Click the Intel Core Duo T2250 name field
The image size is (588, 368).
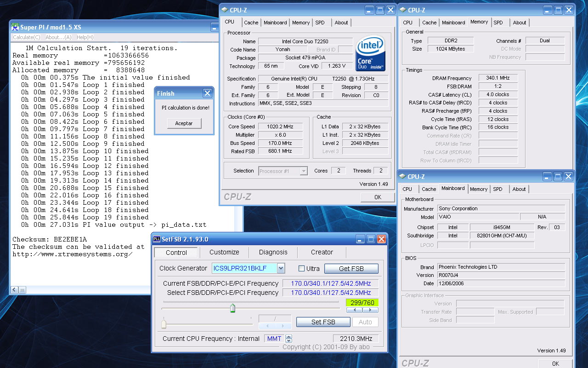305,41
